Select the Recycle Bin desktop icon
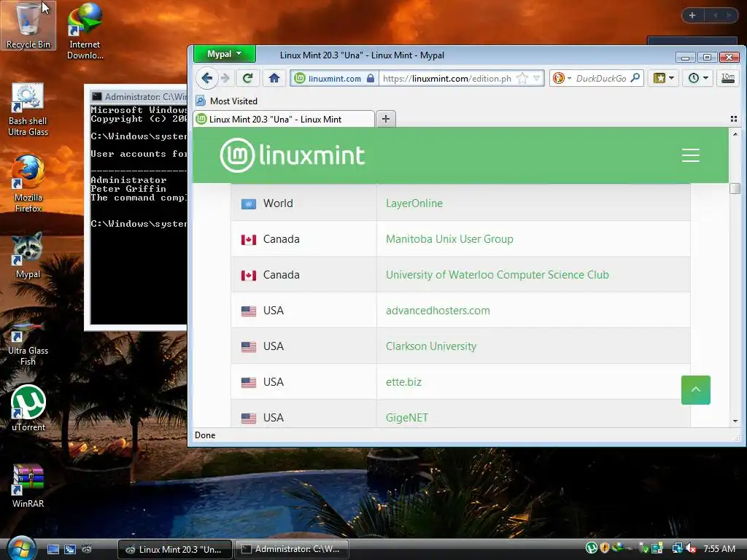The height and width of the screenshot is (560, 747). [28, 26]
